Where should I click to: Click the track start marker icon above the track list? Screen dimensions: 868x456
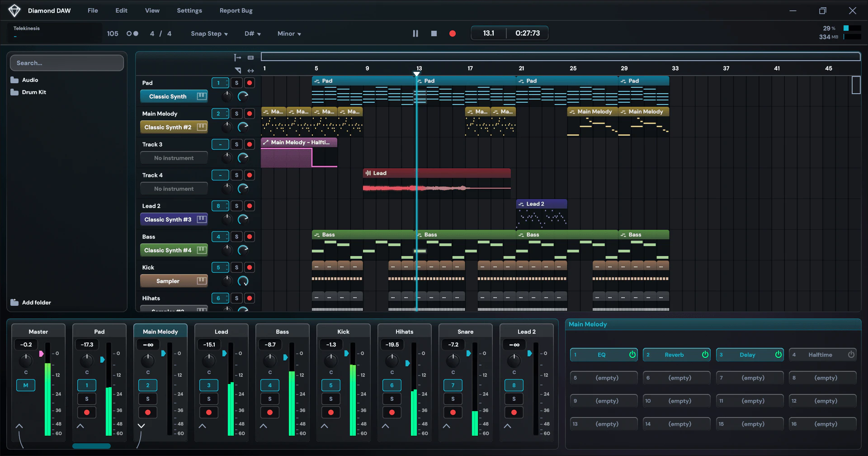click(x=237, y=57)
